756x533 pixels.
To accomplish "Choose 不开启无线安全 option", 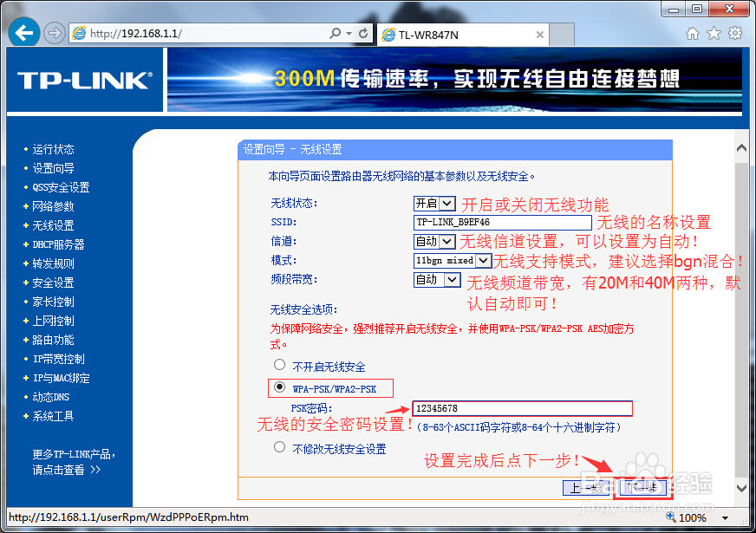I will (278, 366).
